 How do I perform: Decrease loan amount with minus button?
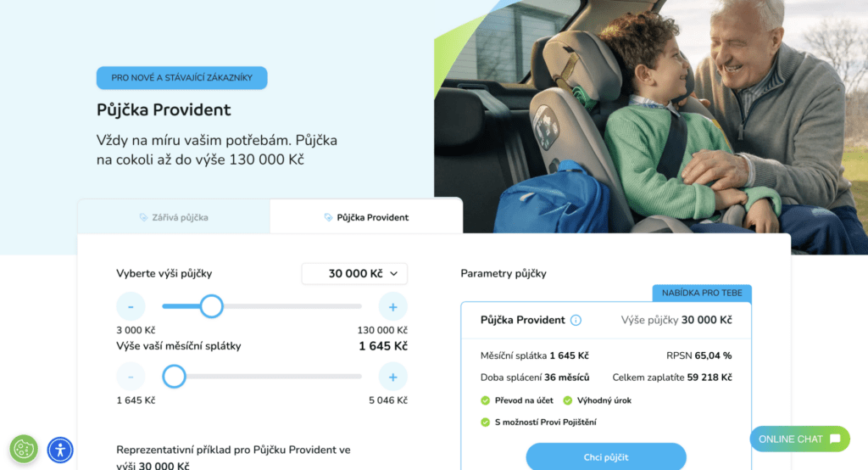pyautogui.click(x=131, y=306)
